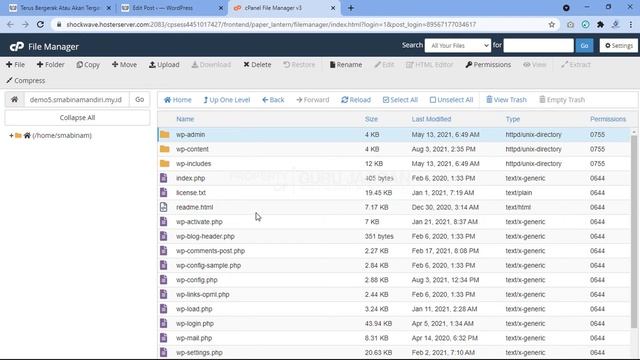Sort files by Name column

(185, 119)
